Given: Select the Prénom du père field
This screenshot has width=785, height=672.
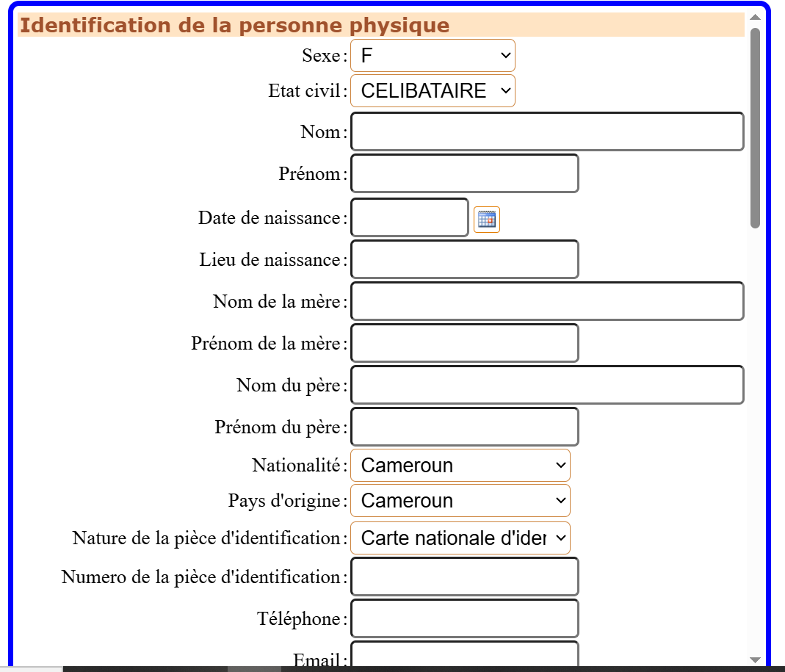Looking at the screenshot, I should [x=465, y=427].
